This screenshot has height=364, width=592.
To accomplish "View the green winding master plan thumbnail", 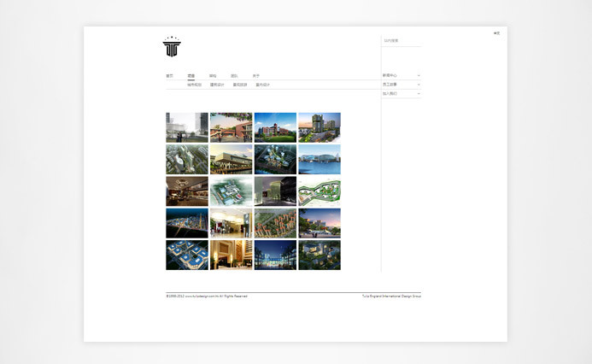I will 319,191.
